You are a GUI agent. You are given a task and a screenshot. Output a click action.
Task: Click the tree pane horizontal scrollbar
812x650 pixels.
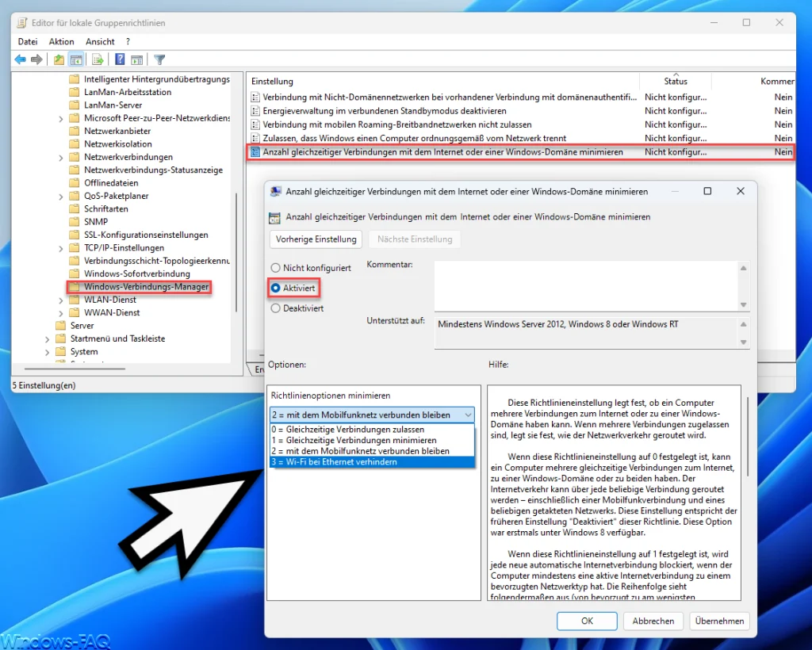(75, 369)
